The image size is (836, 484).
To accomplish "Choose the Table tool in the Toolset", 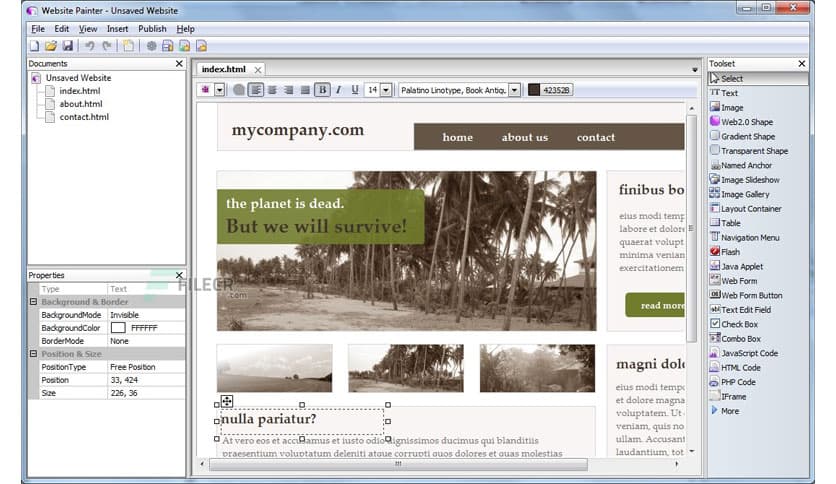I will (x=725, y=223).
